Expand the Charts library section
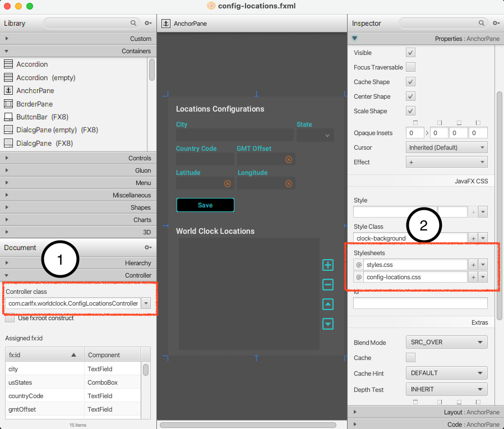 78,220
